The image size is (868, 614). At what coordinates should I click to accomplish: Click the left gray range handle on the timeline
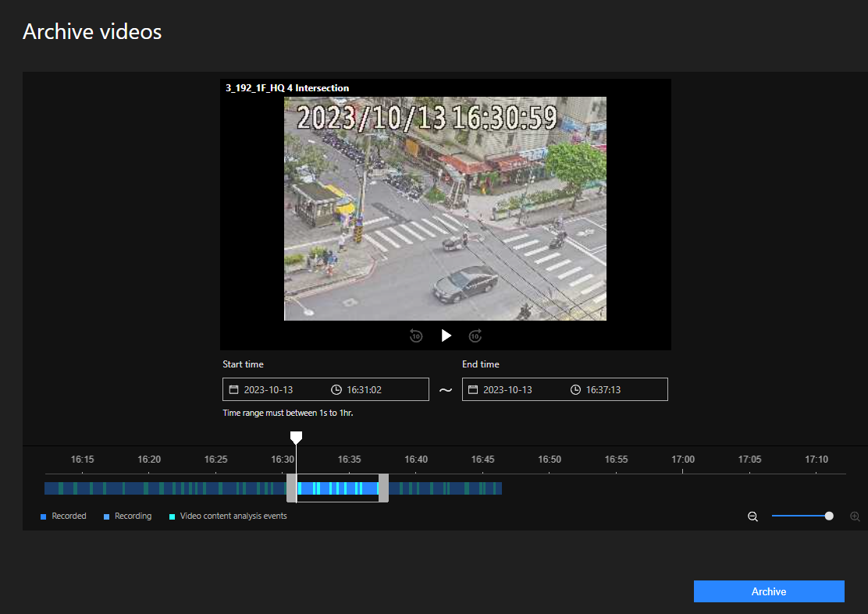point(291,488)
